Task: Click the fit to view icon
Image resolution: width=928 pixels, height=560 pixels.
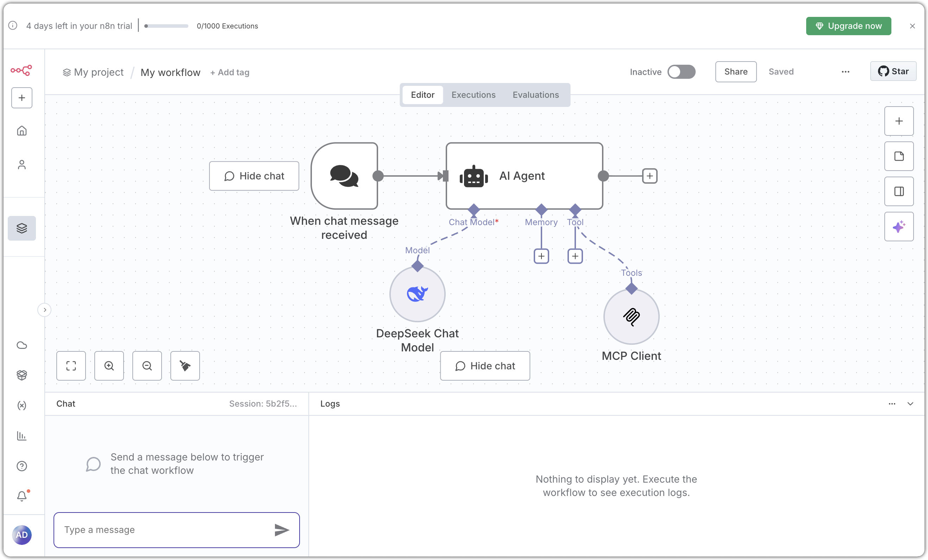Action: [71, 366]
